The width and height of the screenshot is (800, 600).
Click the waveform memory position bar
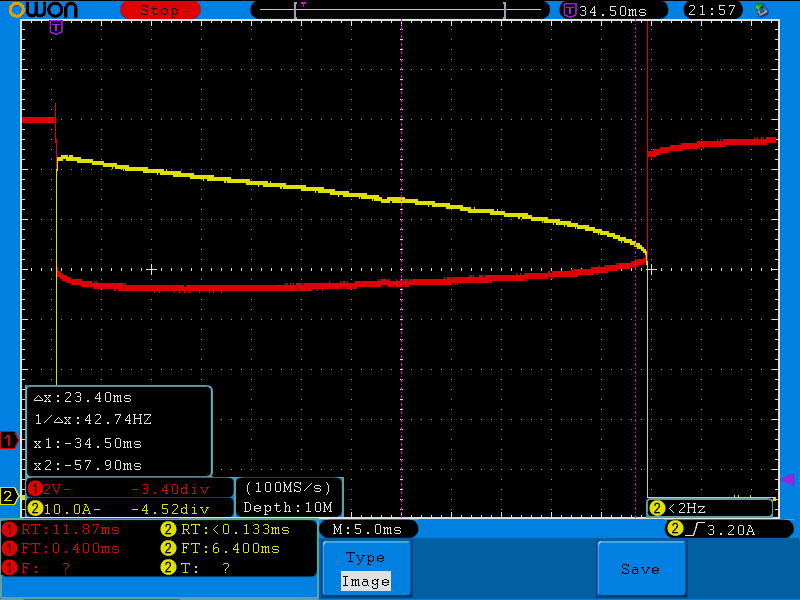pyautogui.click(x=400, y=10)
